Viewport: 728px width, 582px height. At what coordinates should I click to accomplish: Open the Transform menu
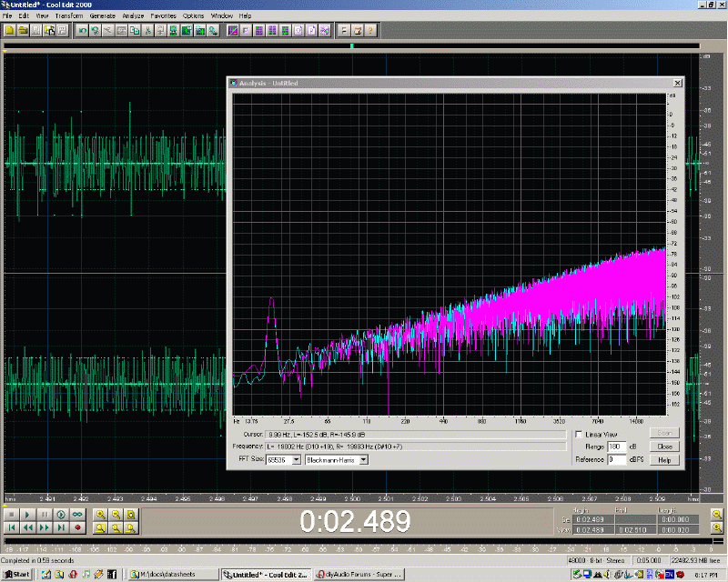point(69,15)
